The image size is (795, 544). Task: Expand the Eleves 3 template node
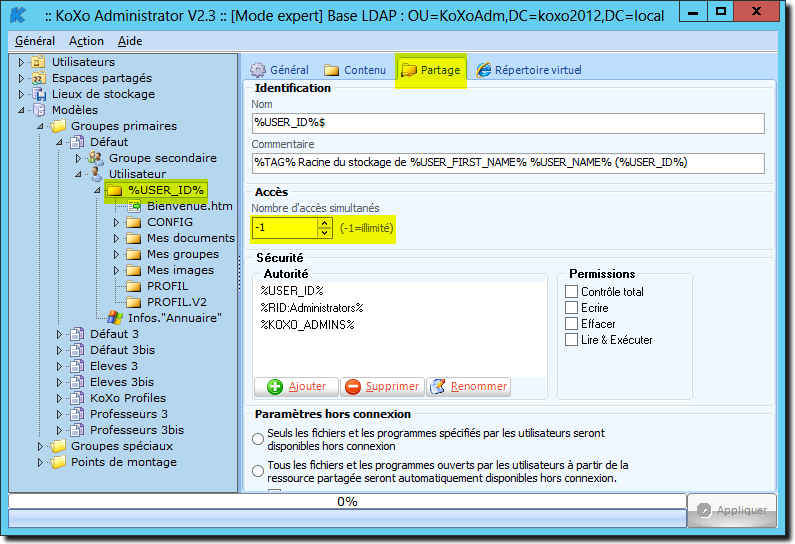[59, 366]
